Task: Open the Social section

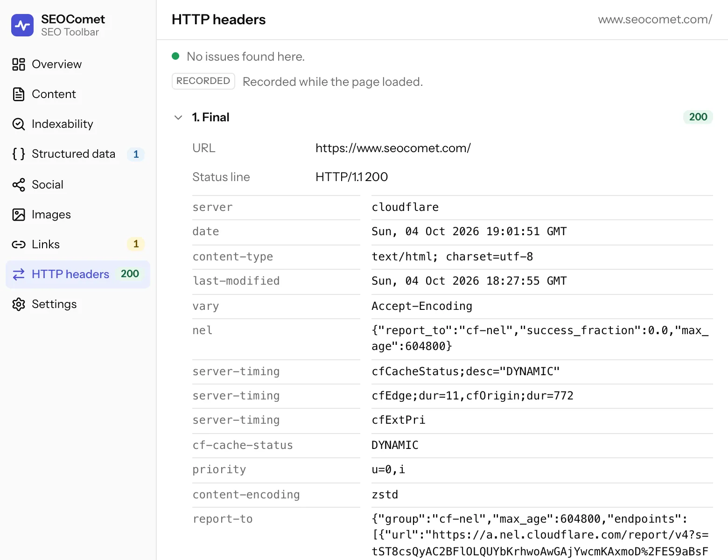Action: click(78, 185)
